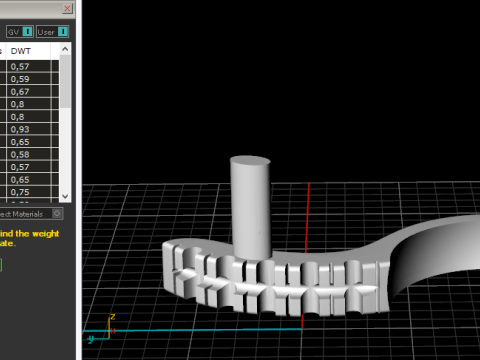The width and height of the screenshot is (480, 360).
Task: Click the Select Materials button label
Action: 21,214
